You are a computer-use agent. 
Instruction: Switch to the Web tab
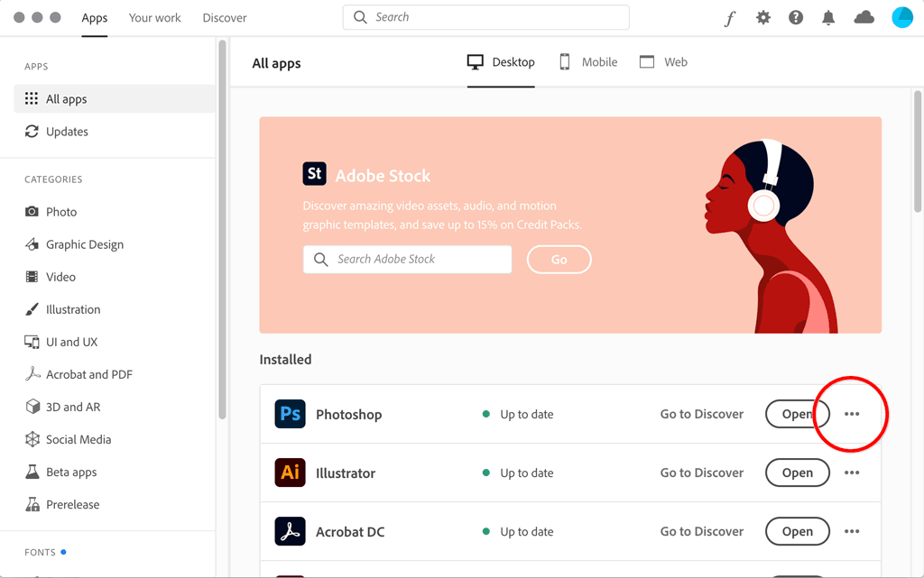point(663,62)
